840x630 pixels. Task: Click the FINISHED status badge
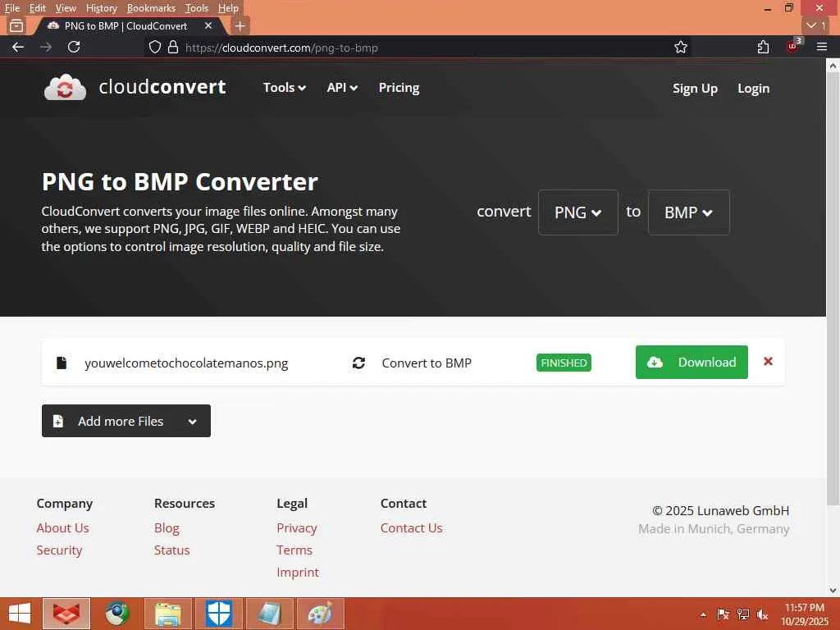click(564, 363)
